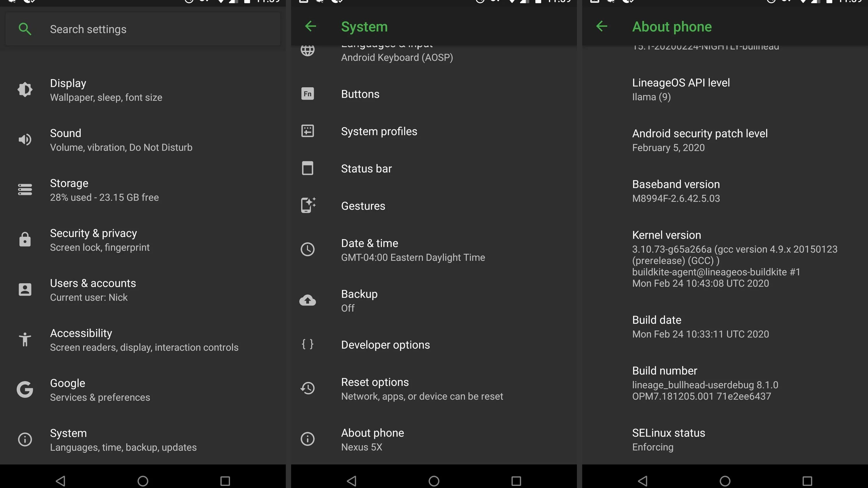Tap the Security & privacy lock icon
The image size is (868, 488).
point(25,239)
